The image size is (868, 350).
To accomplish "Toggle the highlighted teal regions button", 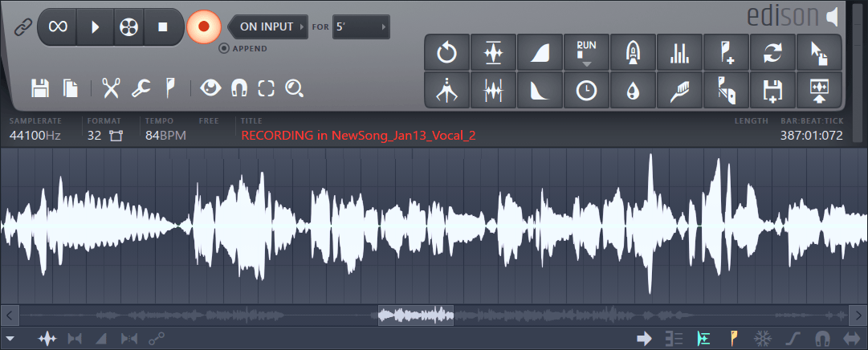I will (703, 339).
